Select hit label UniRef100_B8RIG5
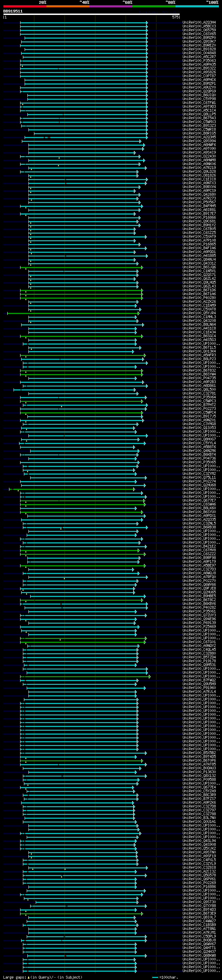222x980 pixels. click(199, 133)
